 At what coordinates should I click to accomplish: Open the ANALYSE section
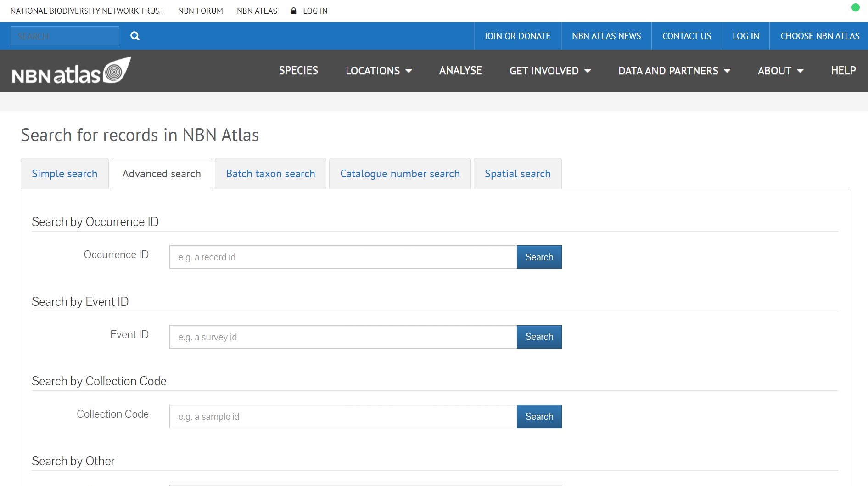[x=460, y=70]
